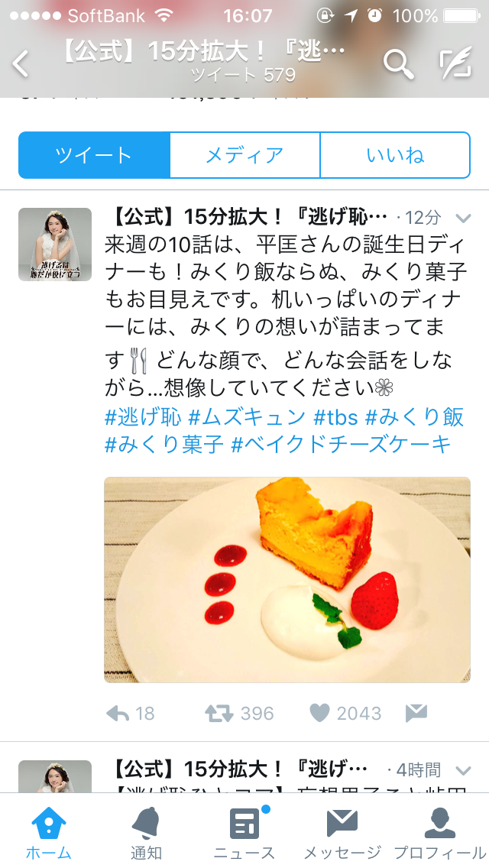Open プロフィール profile tab
The height and width of the screenshot is (868, 489).
pyautogui.click(x=439, y=833)
